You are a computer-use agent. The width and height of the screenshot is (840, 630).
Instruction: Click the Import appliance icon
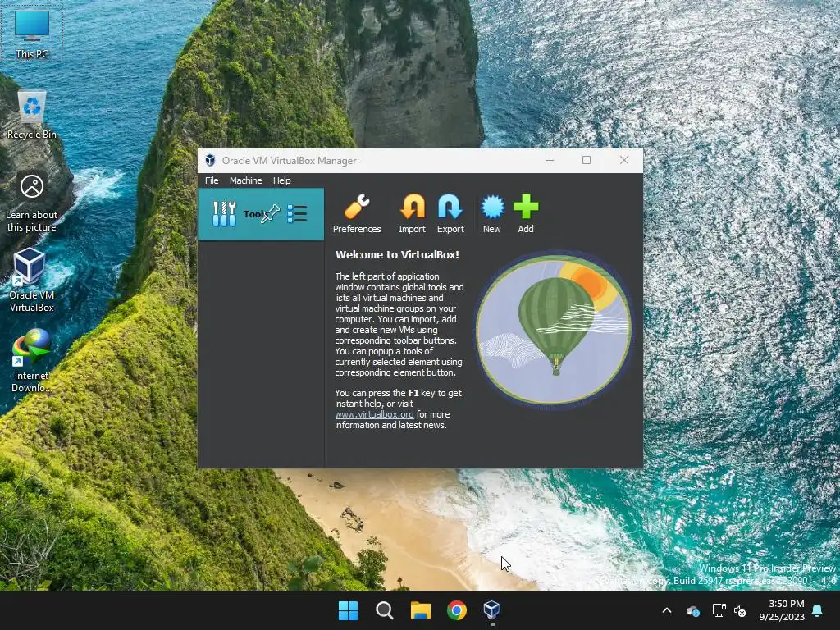coord(412,214)
